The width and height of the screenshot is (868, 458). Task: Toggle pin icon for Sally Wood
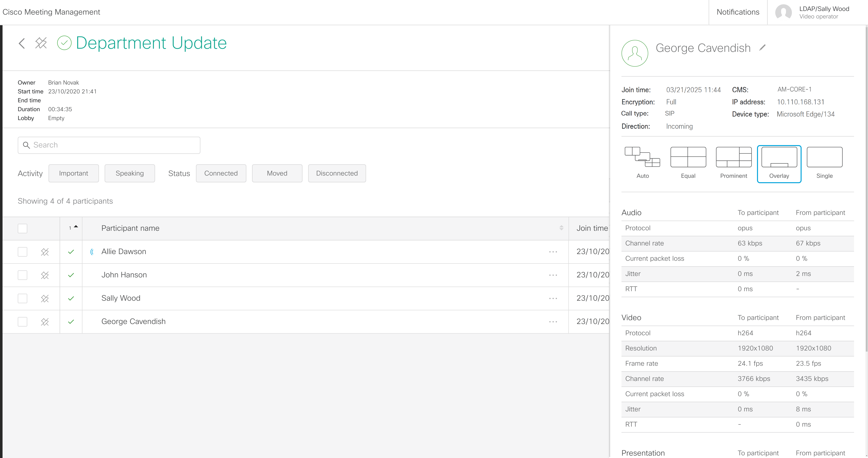45,298
